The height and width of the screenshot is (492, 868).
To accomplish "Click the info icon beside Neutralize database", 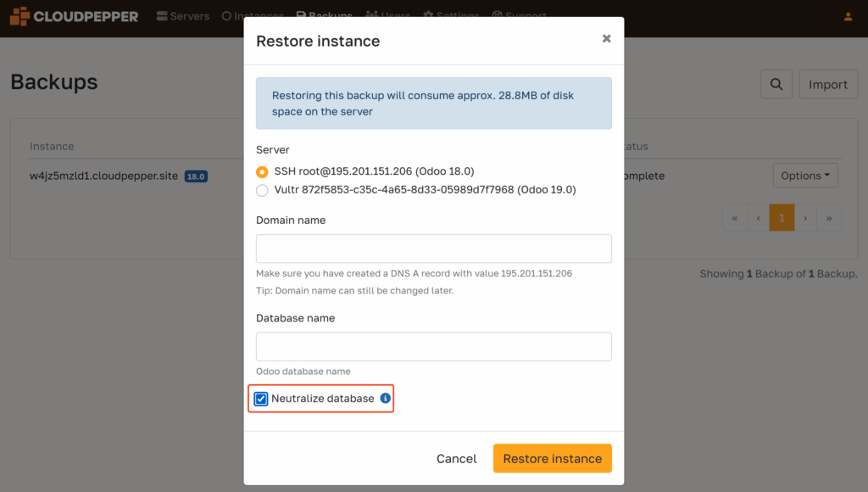I will pyautogui.click(x=386, y=398).
